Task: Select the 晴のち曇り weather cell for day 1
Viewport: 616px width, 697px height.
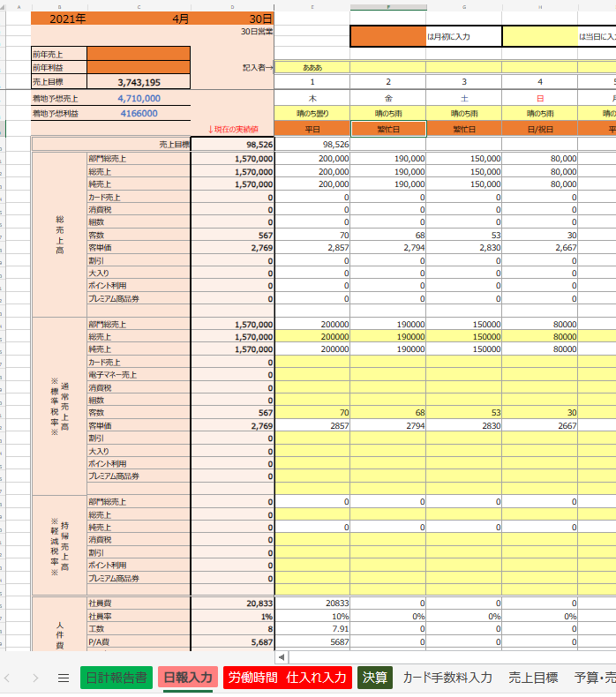Action: click(x=312, y=113)
